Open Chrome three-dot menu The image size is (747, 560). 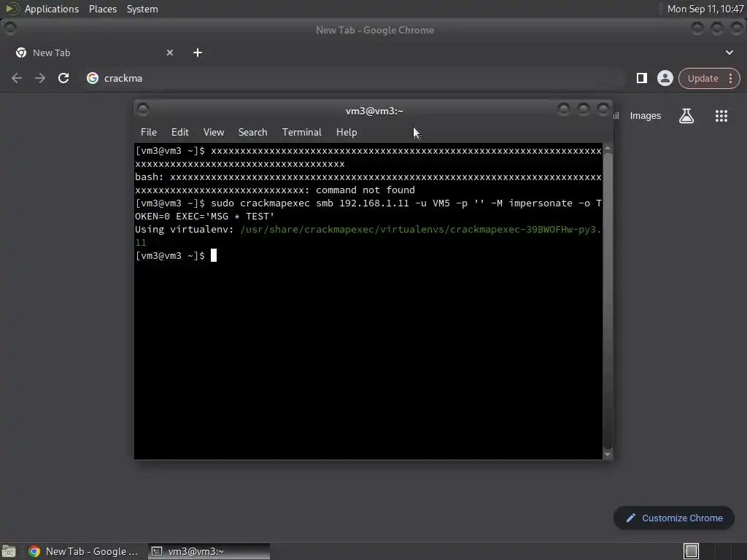[730, 78]
